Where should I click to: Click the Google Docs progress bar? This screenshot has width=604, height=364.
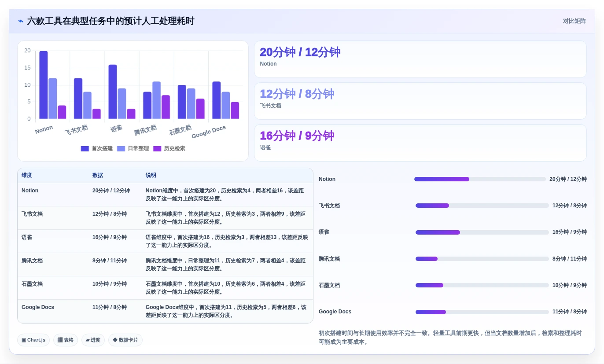pyautogui.click(x=482, y=312)
